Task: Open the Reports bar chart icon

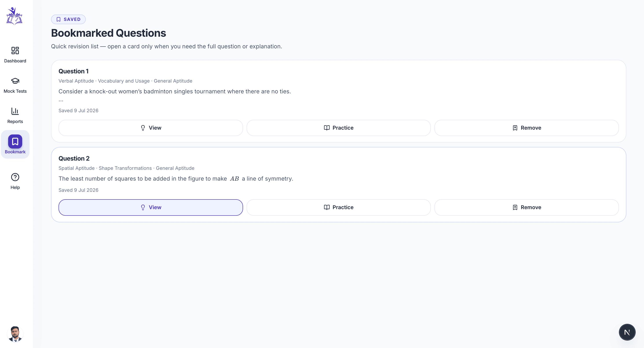Action: pyautogui.click(x=15, y=111)
